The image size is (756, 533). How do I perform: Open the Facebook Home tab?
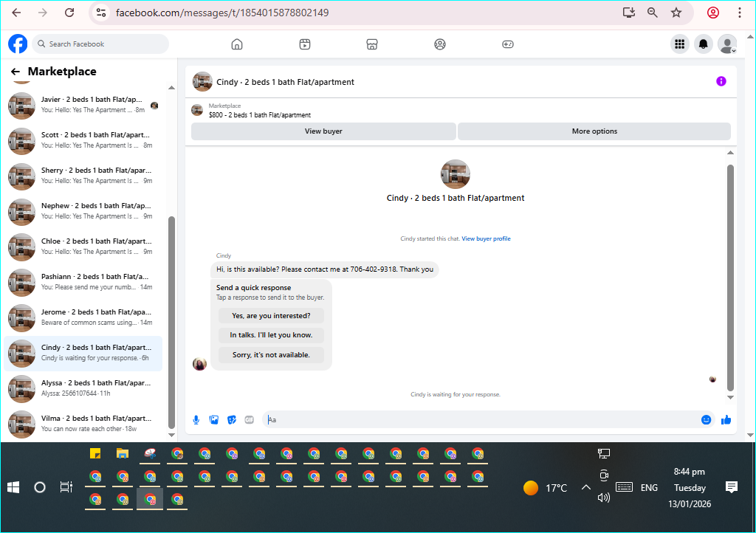237,44
